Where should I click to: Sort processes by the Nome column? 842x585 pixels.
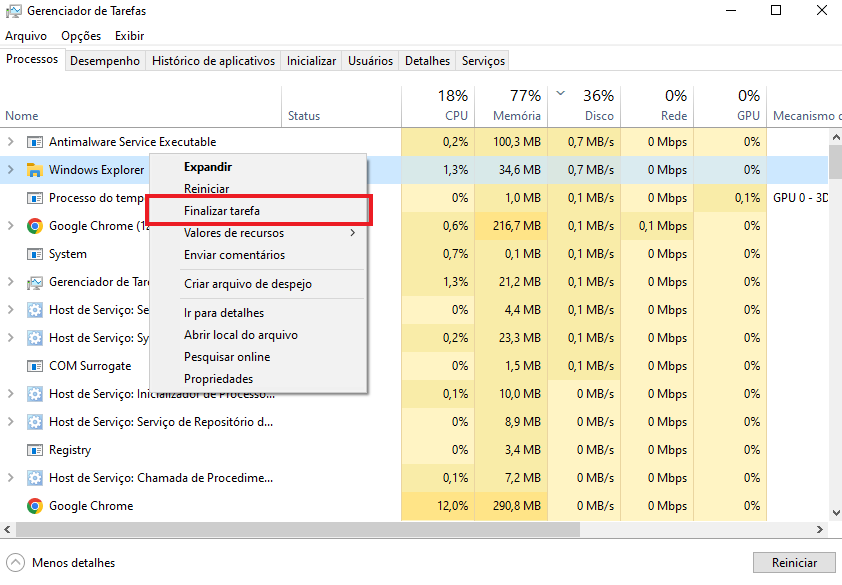point(141,106)
